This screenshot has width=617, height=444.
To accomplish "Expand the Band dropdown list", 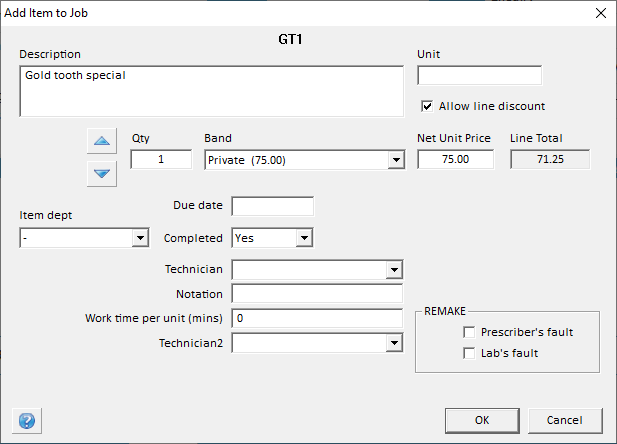I will 395,160.
